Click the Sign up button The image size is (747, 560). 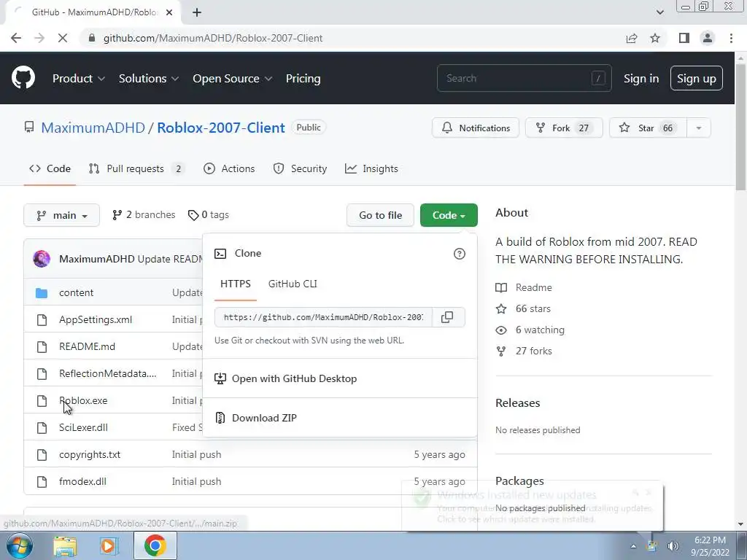pos(697,79)
